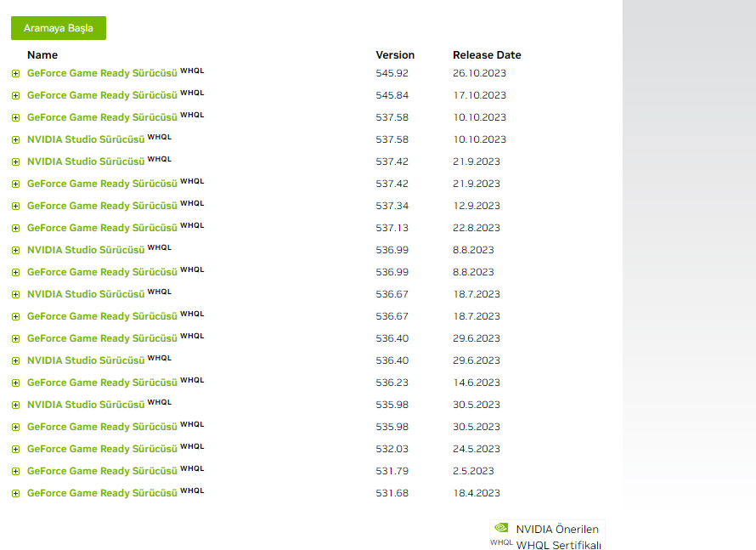
Task: Expand the GeForce Game Ready 536.40 driver row
Action: pos(16,338)
